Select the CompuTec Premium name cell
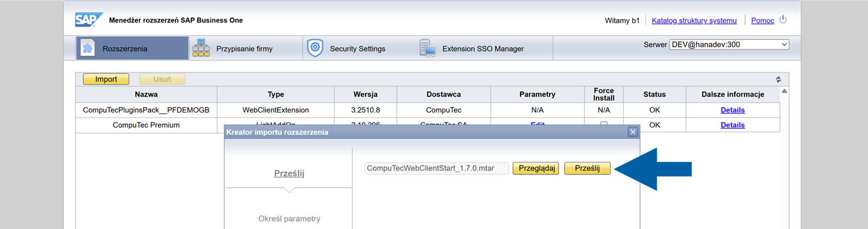868x229 pixels. click(146, 125)
